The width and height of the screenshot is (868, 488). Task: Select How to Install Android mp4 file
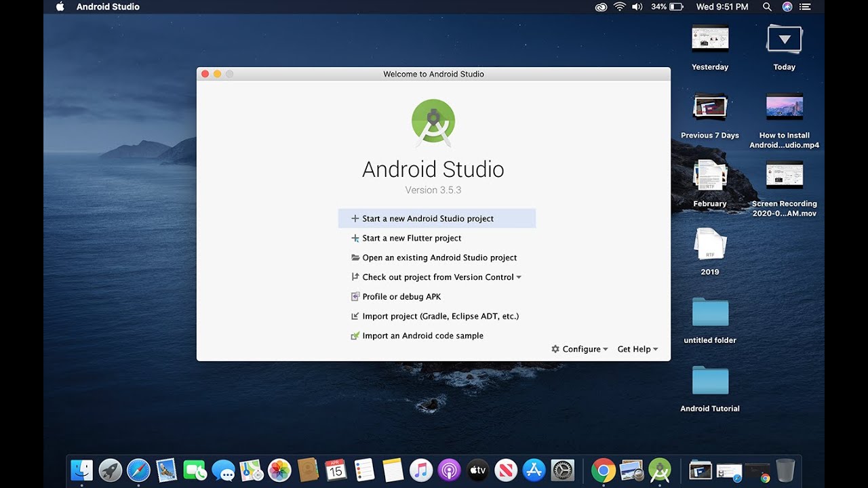(785, 121)
